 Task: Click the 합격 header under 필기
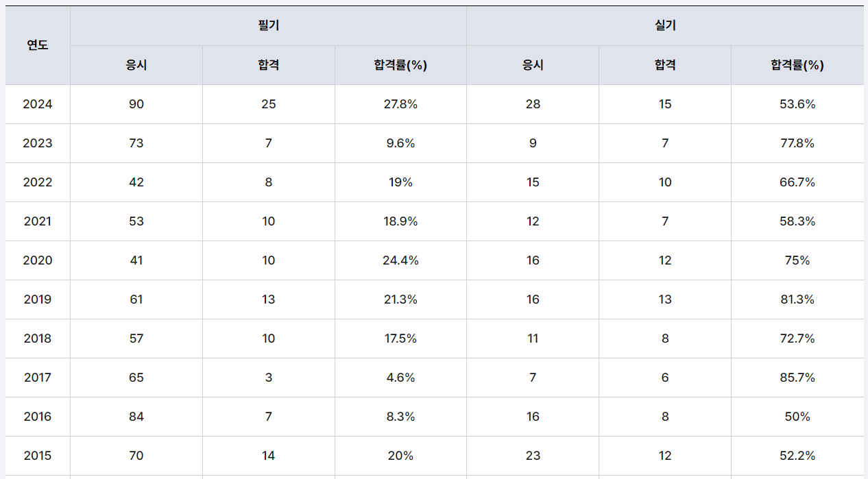[x=268, y=65]
